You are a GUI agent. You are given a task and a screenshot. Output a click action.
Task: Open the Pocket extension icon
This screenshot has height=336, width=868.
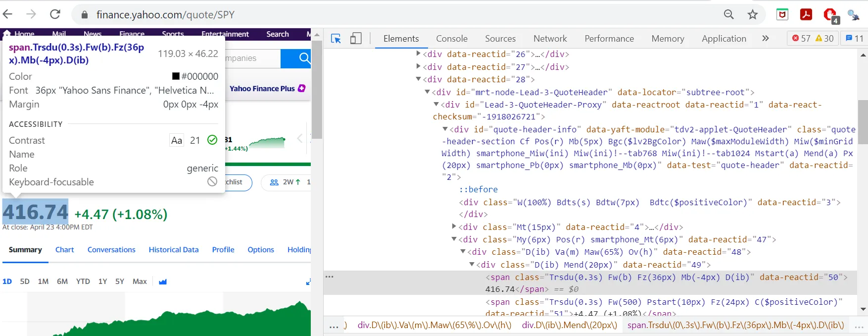tap(782, 14)
